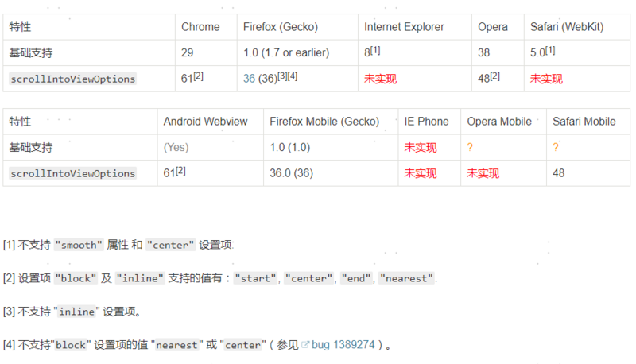Image resolution: width=636 pixels, height=364 pixels.
Task: Click footnote [2] beside Chrome 61
Action: [x=199, y=76]
